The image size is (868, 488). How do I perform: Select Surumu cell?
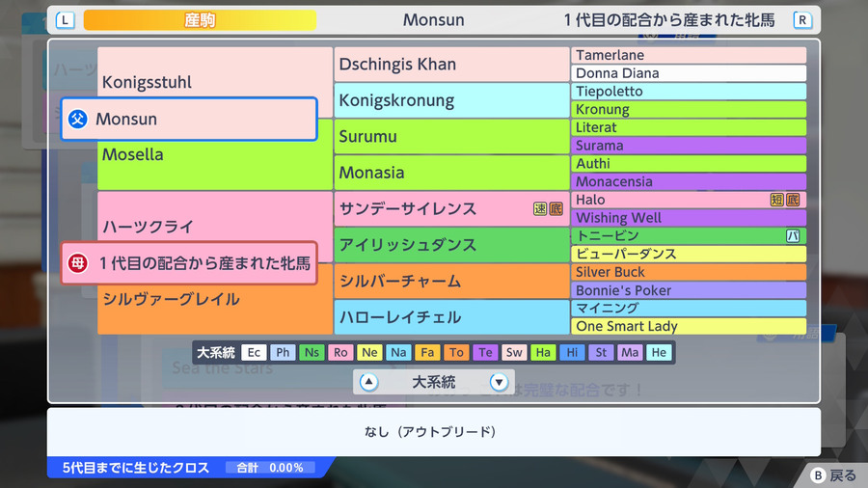coord(451,137)
